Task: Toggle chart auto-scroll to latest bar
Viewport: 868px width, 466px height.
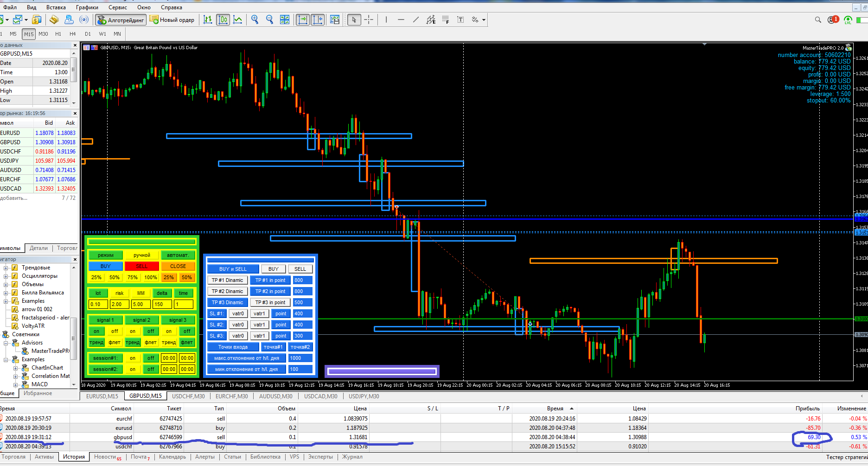Action: click(x=303, y=19)
